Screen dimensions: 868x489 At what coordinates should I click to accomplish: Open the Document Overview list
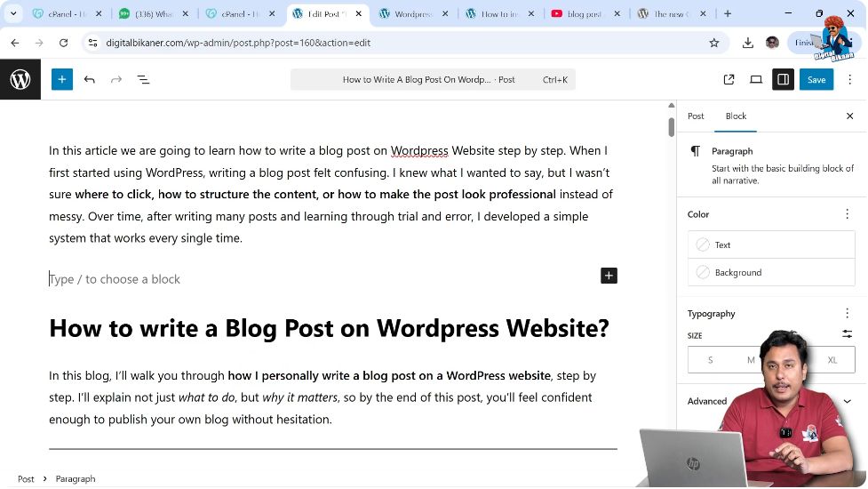coord(143,80)
